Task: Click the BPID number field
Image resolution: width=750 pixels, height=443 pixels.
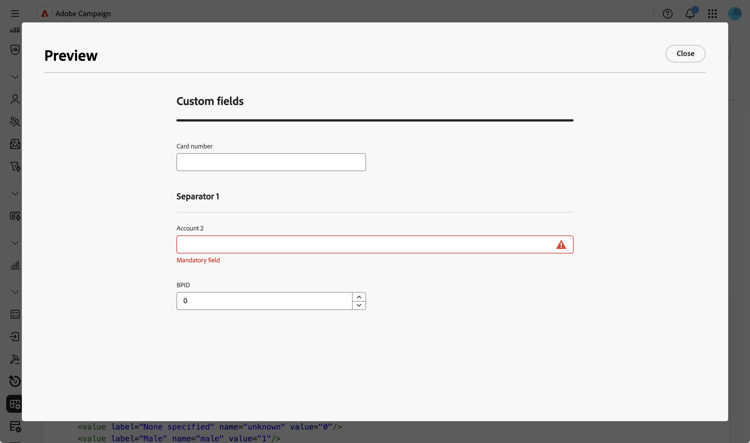Action: click(264, 301)
